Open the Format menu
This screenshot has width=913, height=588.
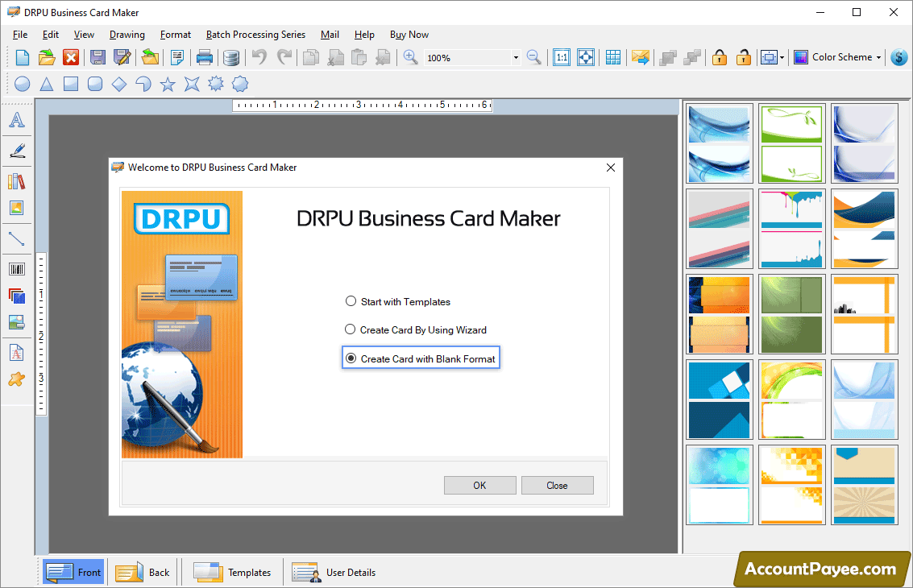tap(175, 35)
